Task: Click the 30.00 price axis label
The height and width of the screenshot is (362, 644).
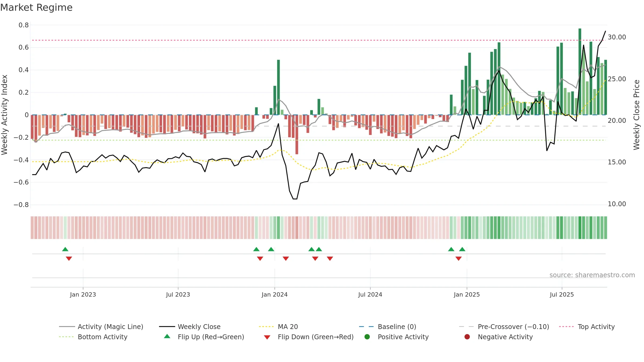Action: click(x=617, y=37)
